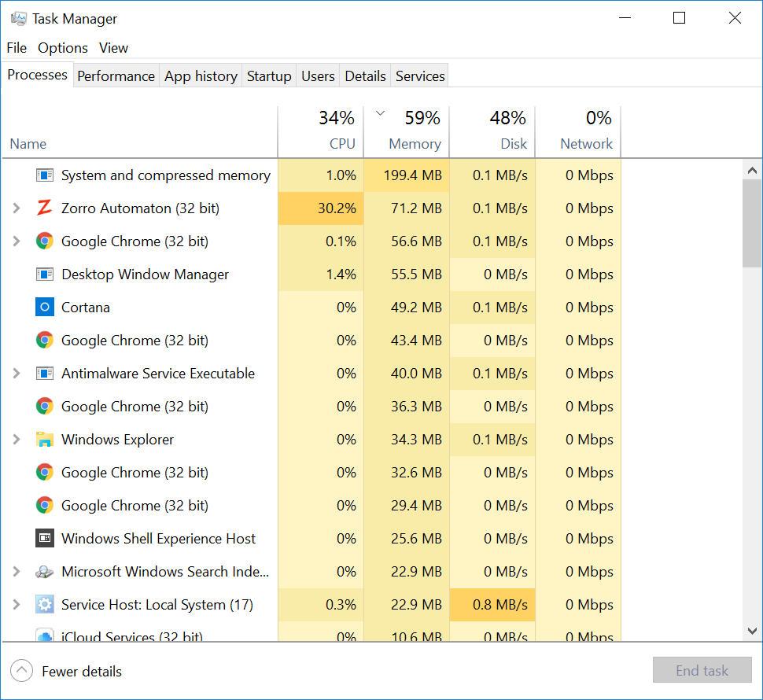Switch to the Performance tab
The width and height of the screenshot is (763, 700).
(116, 76)
